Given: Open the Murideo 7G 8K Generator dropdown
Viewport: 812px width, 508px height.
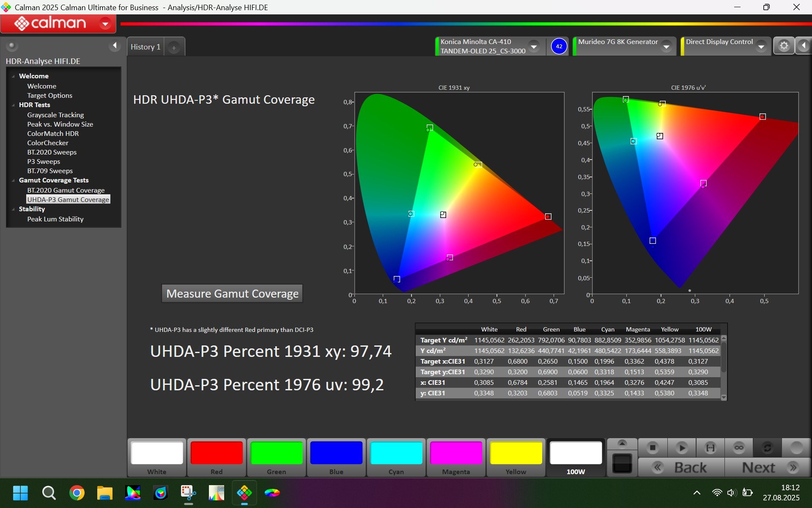Looking at the screenshot, I should [x=666, y=46].
